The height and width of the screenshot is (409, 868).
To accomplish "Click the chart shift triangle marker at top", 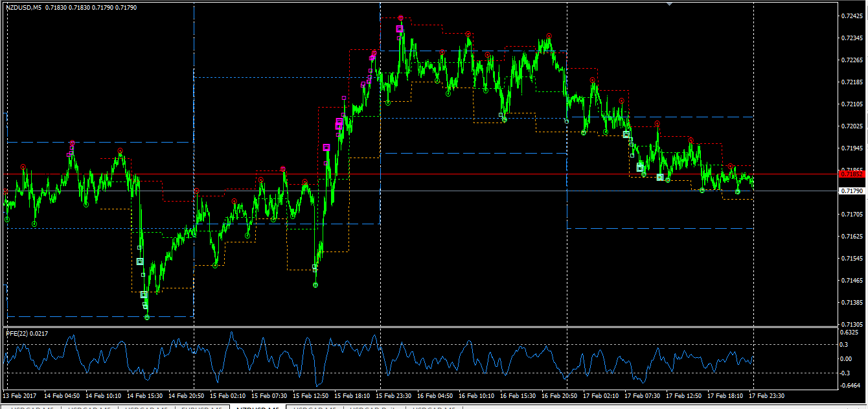I will [670, 4].
